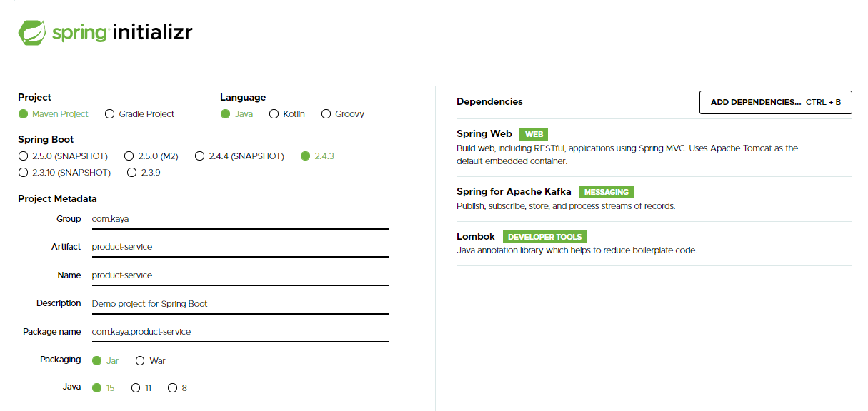
Task: Click the WEB category tag
Action: 534,134
